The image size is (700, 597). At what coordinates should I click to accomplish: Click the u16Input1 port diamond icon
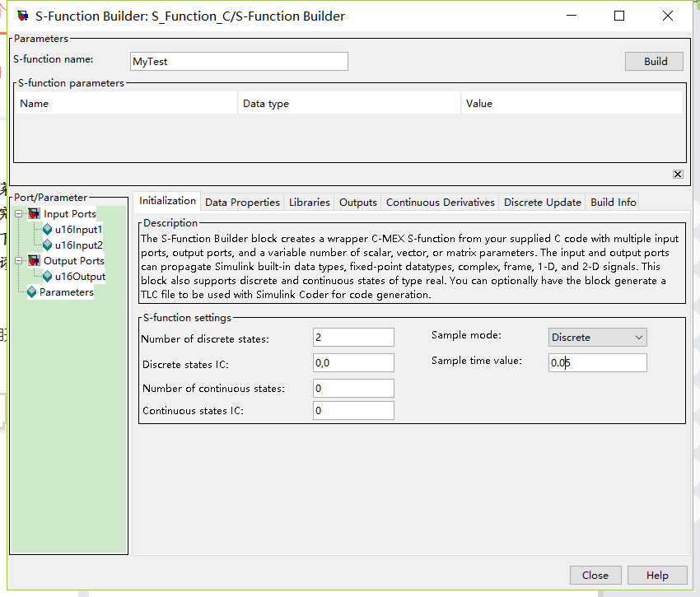click(x=47, y=230)
